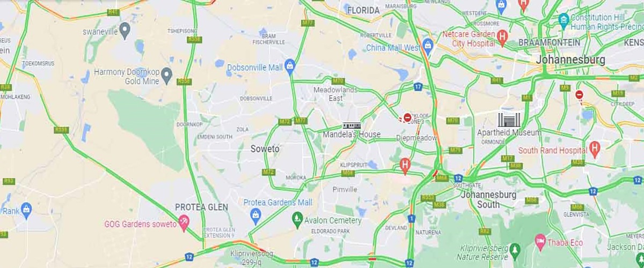Select the China Mall West shopping icon
Screen dimensions: 644x268
[x=428, y=46]
